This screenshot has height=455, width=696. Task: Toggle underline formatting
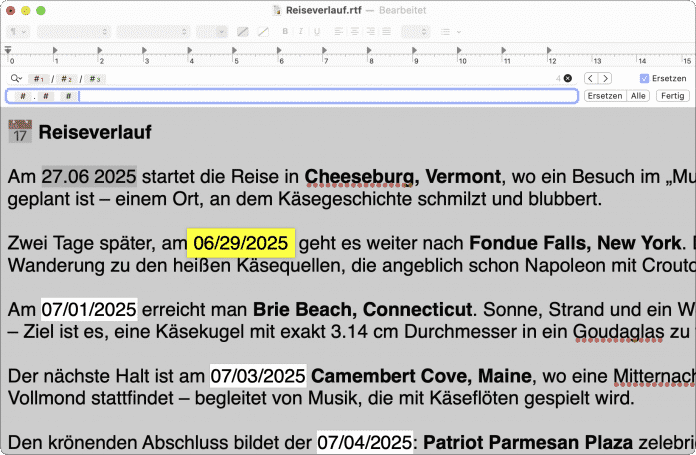coord(317,32)
